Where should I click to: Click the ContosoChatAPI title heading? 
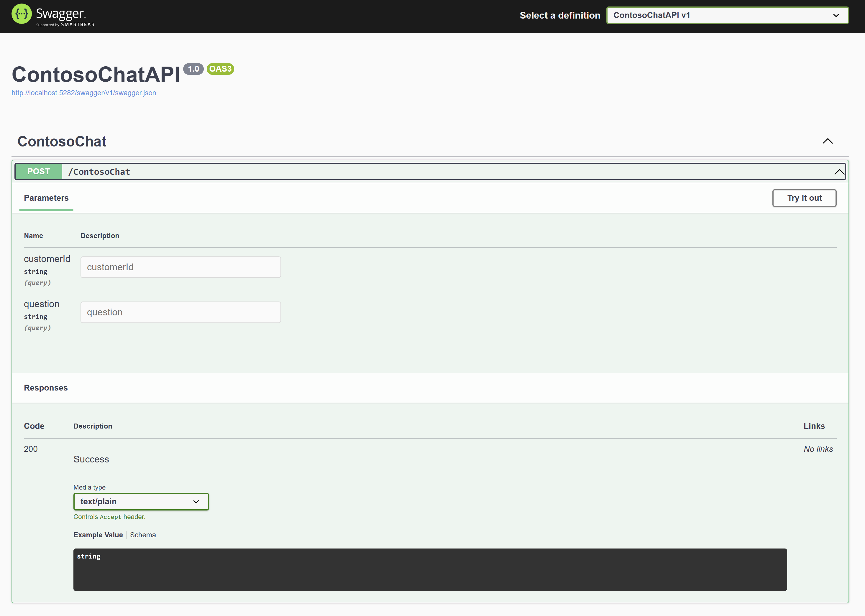(96, 74)
